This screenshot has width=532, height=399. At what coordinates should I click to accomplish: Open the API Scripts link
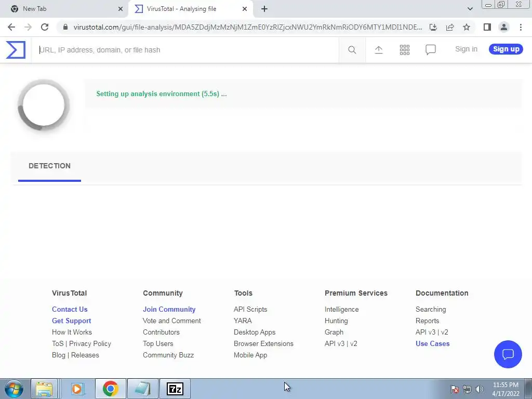(250, 310)
